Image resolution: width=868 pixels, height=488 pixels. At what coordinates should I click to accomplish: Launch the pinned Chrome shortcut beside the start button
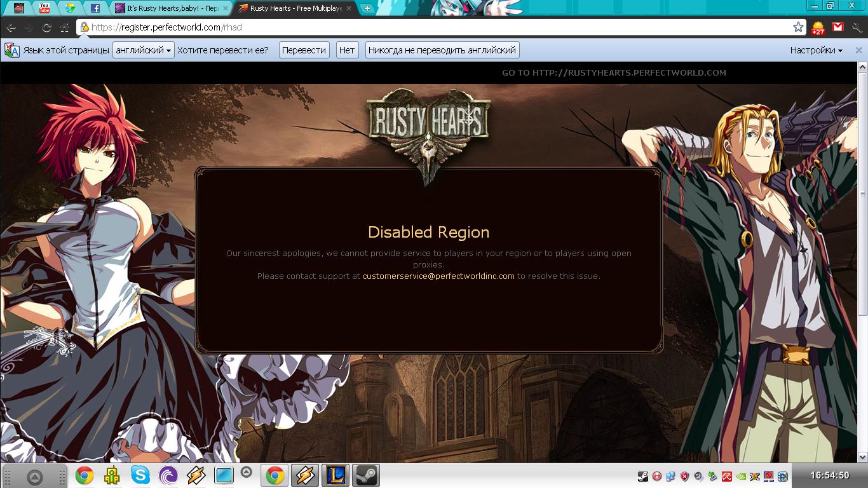point(85,475)
